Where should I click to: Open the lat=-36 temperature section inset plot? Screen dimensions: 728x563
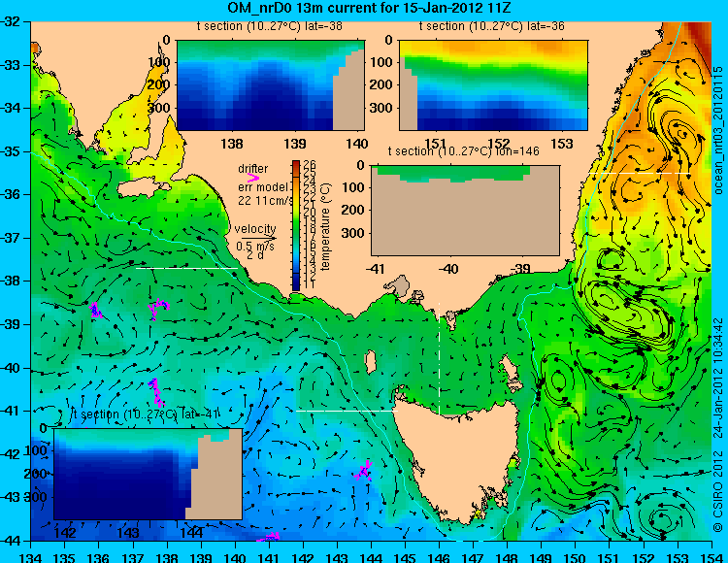point(493,85)
